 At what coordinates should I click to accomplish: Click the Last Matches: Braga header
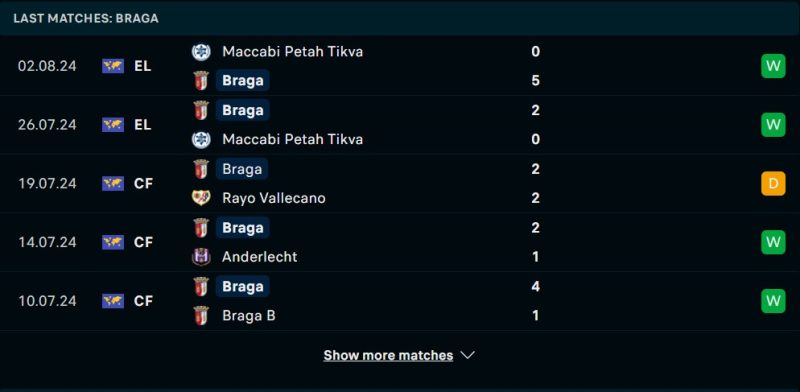point(86,18)
